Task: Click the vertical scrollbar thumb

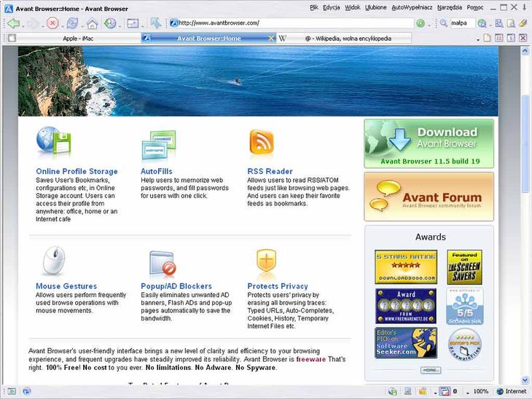Action: [x=525, y=143]
